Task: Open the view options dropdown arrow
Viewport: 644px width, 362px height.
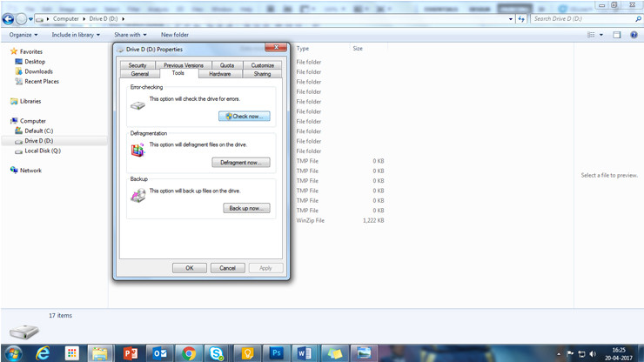Action: [601, 35]
